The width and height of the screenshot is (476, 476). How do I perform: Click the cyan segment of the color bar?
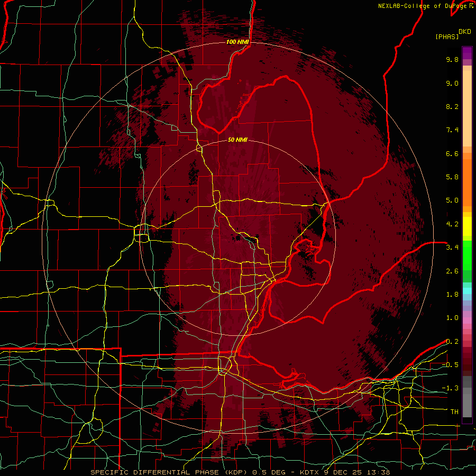pos(467,291)
